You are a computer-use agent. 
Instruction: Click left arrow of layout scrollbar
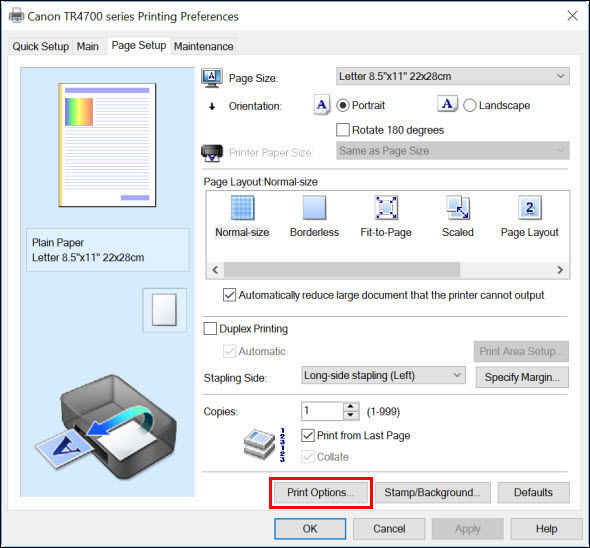point(215,270)
